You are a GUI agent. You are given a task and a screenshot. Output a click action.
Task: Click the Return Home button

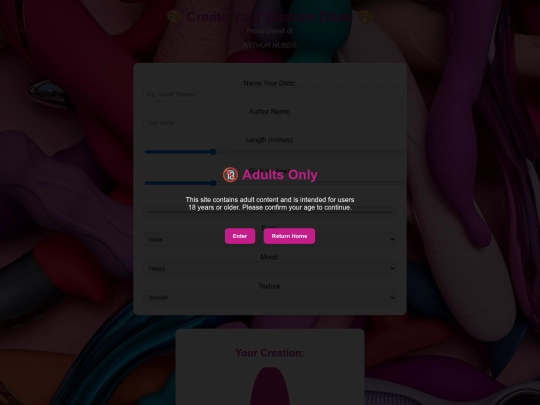(289, 236)
